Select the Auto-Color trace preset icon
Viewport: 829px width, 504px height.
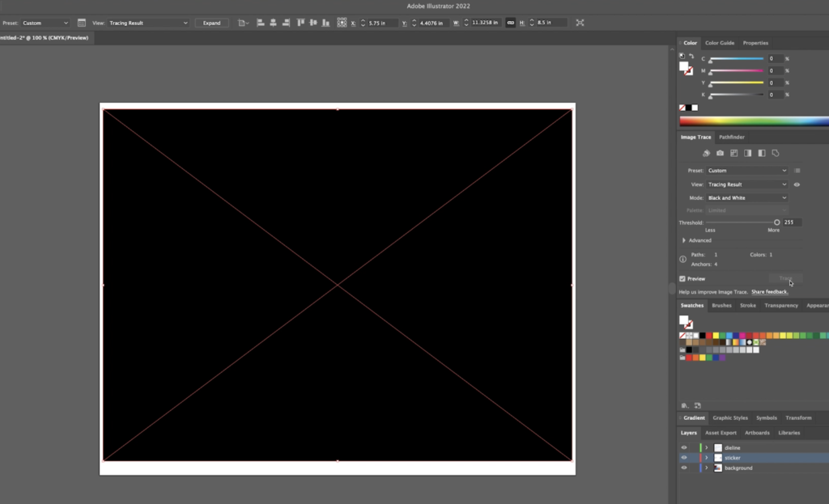(706, 153)
